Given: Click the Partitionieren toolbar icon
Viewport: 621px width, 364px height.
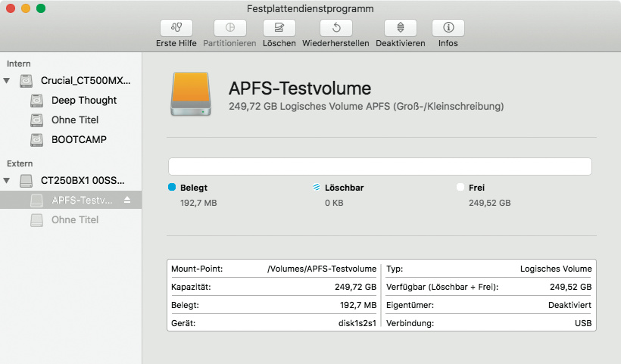Looking at the screenshot, I should [230, 28].
